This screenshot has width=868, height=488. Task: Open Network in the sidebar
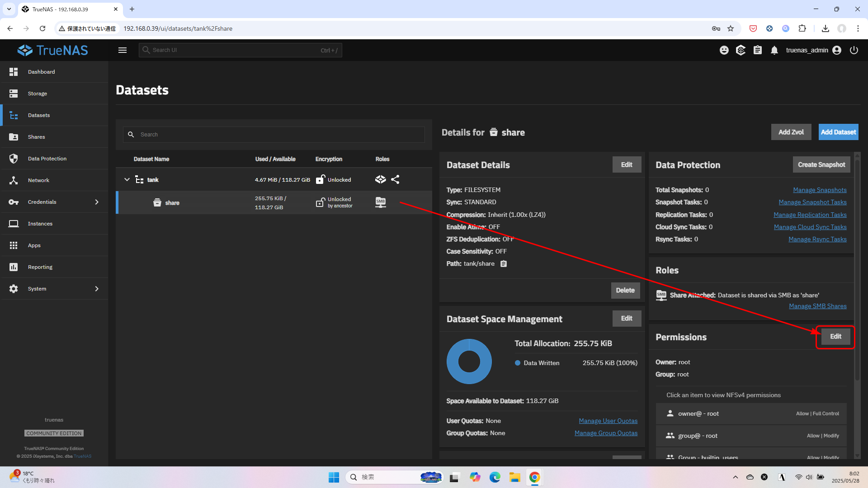54,180
